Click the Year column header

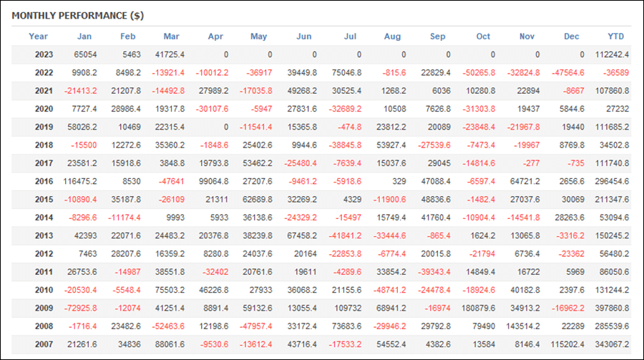[x=38, y=37]
